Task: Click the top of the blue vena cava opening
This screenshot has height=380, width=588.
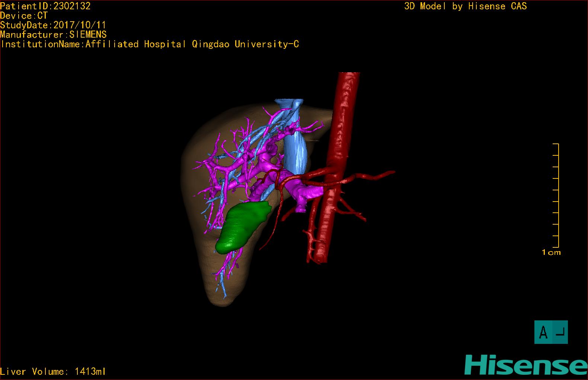Action: tap(289, 102)
